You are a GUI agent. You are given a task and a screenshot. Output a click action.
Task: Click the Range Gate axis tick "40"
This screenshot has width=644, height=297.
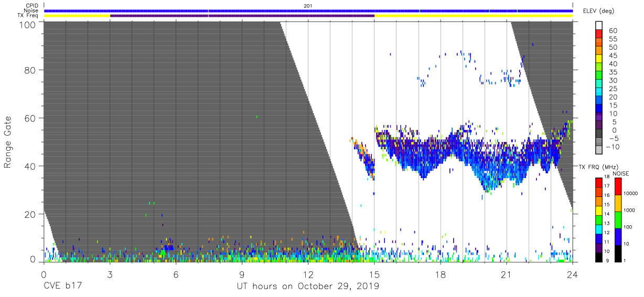pos(30,166)
